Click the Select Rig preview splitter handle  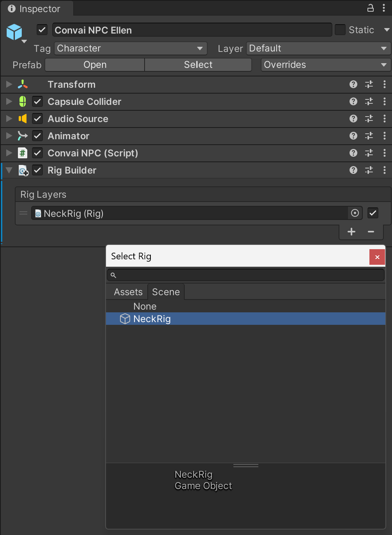[246, 465]
